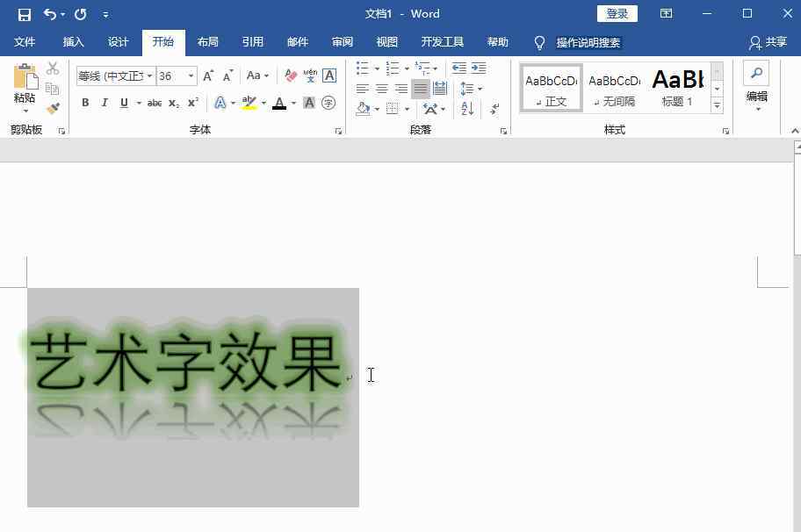Apply the phonetic guide (wén) icon
801x532 pixels.
pos(310,75)
